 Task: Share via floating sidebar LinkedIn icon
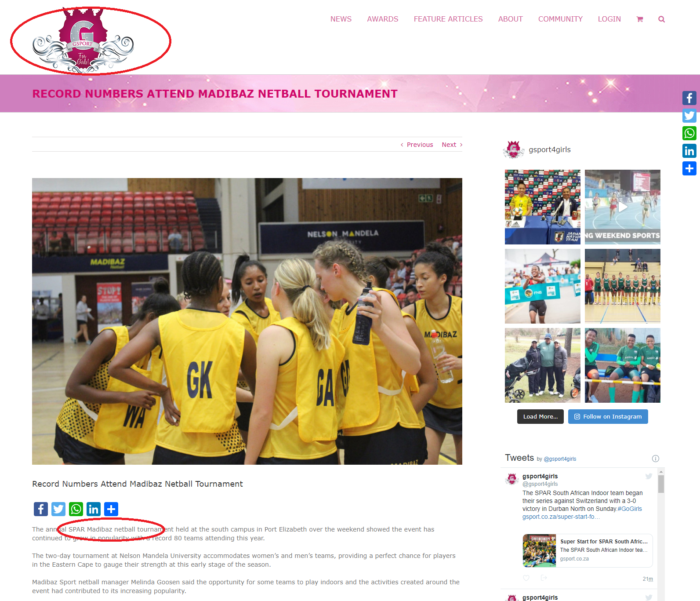689,151
